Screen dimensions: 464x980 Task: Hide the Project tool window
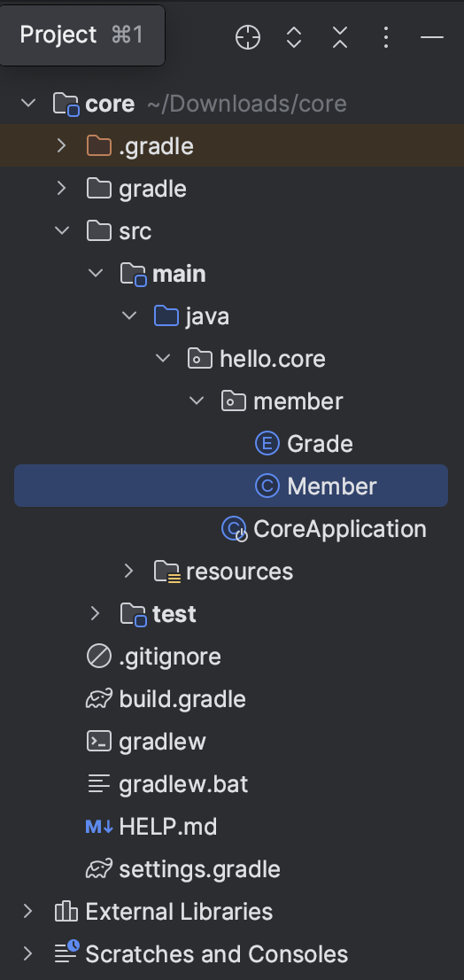(431, 37)
